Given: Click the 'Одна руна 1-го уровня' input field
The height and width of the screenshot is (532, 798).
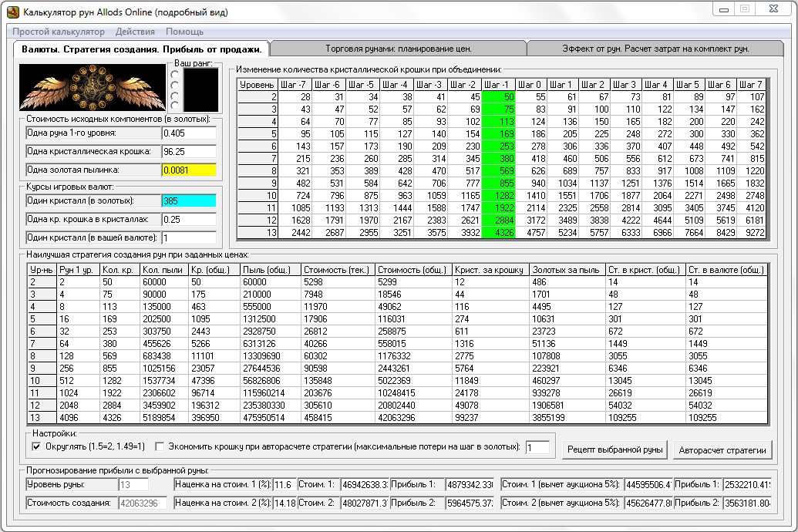Looking at the screenshot, I should click(189, 133).
